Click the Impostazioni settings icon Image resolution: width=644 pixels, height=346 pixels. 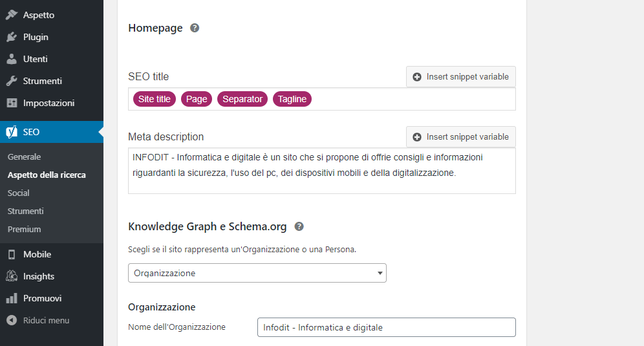[12, 103]
